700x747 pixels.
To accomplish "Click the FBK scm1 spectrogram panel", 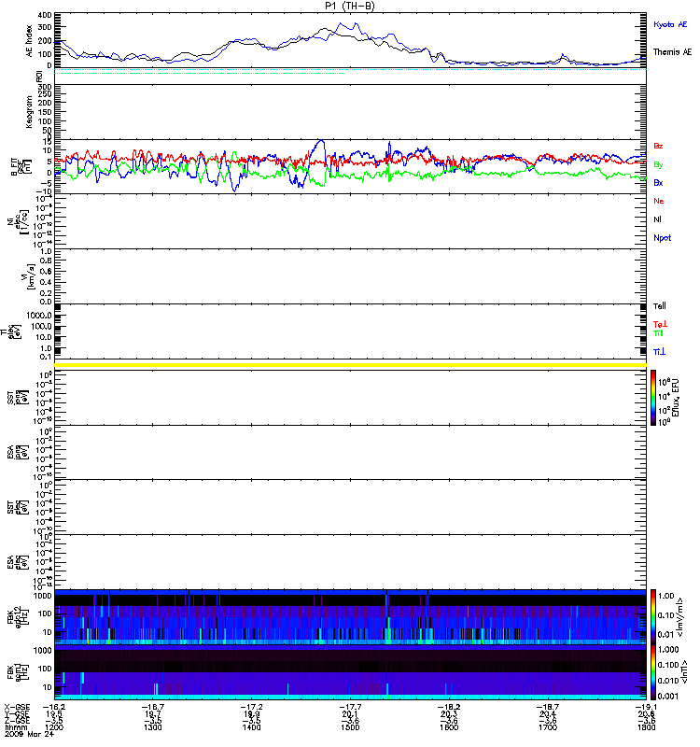I will point(350,672).
